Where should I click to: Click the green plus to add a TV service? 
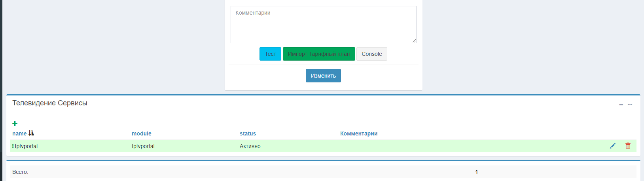click(x=15, y=124)
